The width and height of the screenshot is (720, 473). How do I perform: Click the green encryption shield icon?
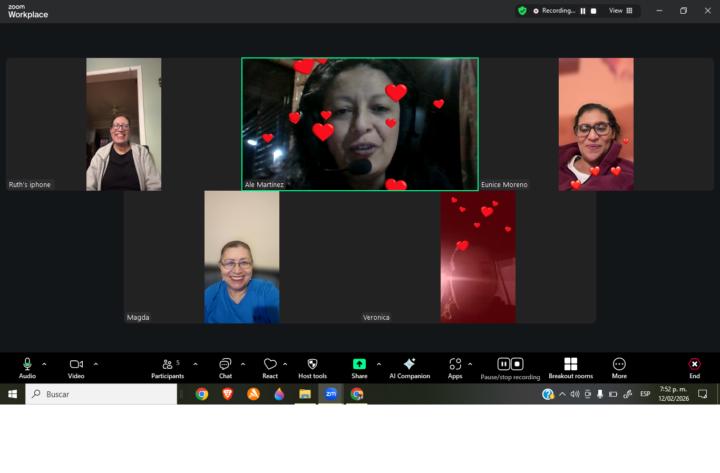coord(522,11)
